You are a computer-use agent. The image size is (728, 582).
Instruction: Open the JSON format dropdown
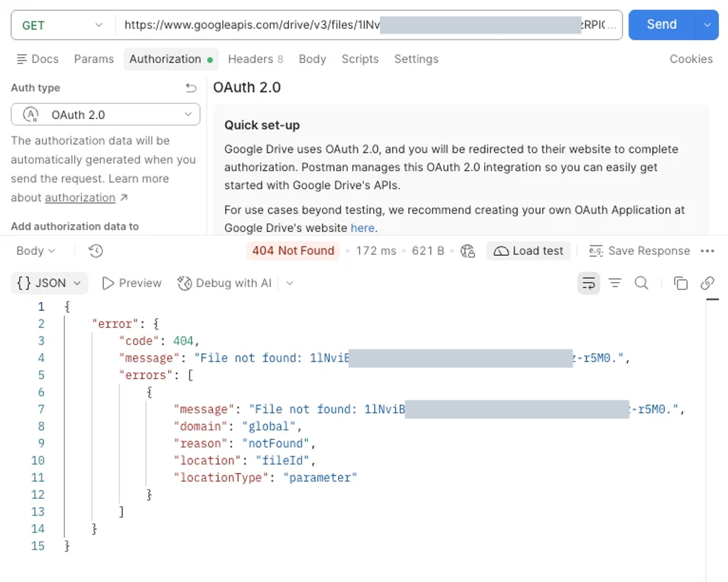tap(49, 283)
